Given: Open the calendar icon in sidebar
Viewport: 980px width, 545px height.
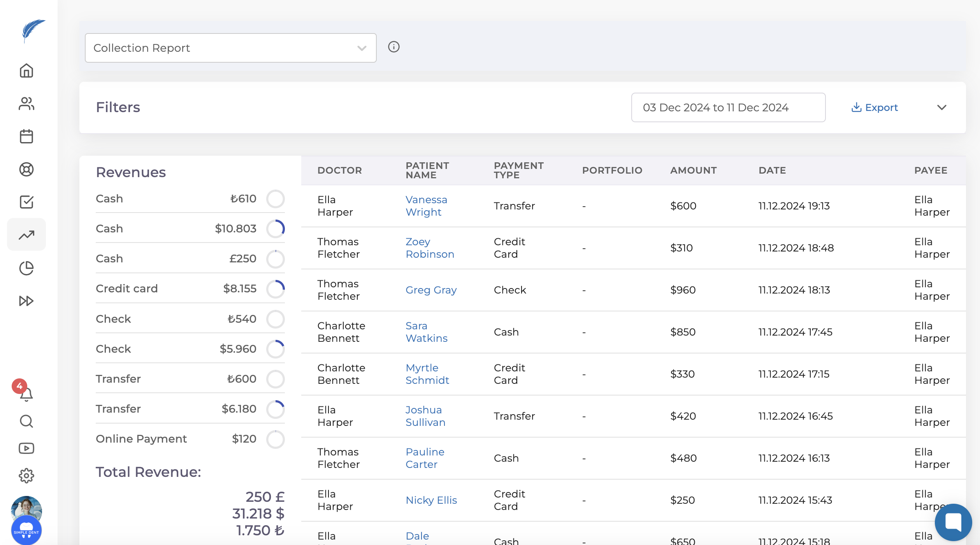Looking at the screenshot, I should (26, 136).
